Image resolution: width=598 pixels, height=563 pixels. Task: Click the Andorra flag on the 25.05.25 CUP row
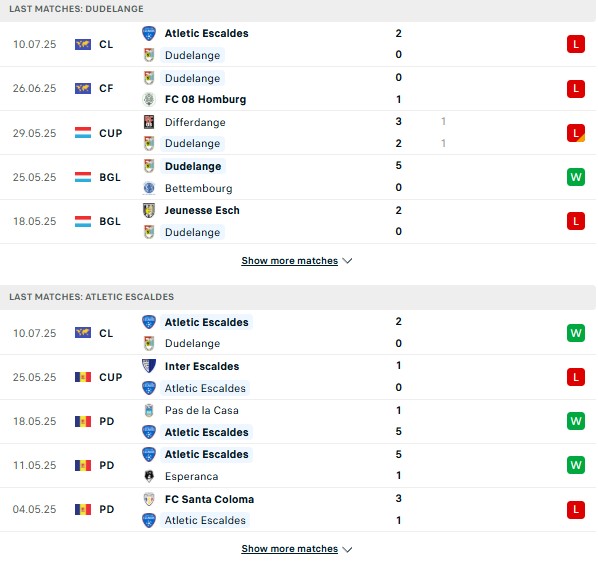coord(83,377)
